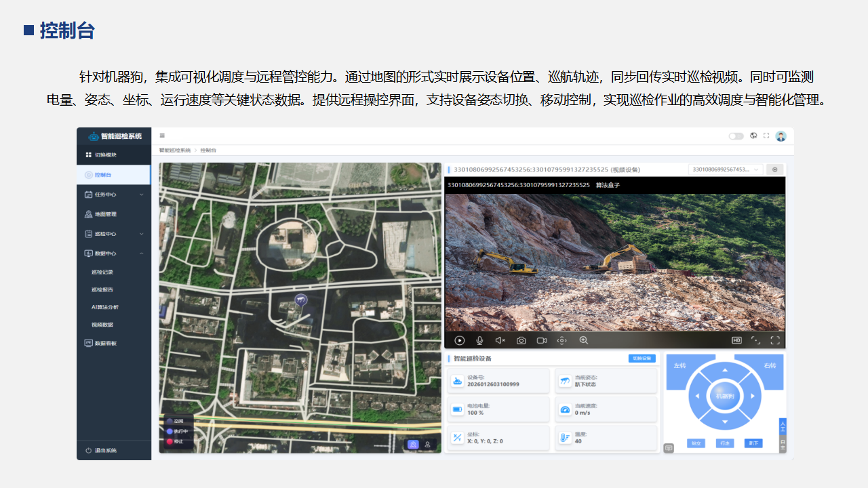The height and width of the screenshot is (488, 868).
Task: Click 退出系统 to log out
Action: point(101,451)
